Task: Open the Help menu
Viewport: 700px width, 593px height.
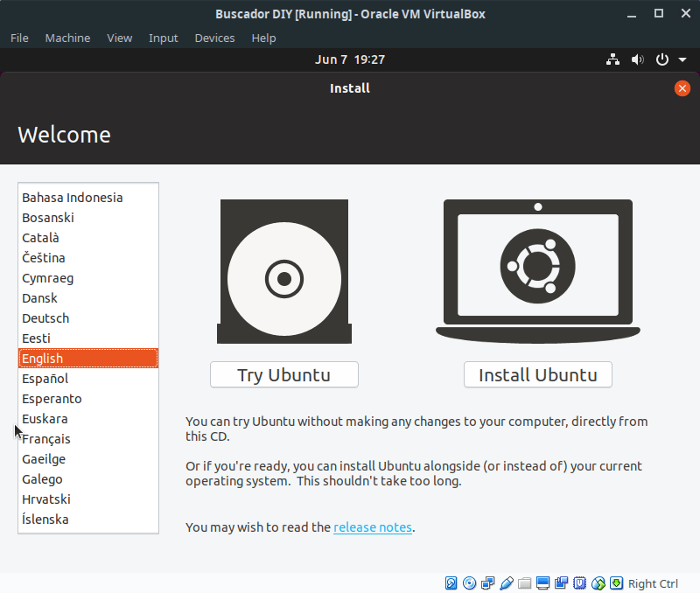Action: click(x=263, y=38)
